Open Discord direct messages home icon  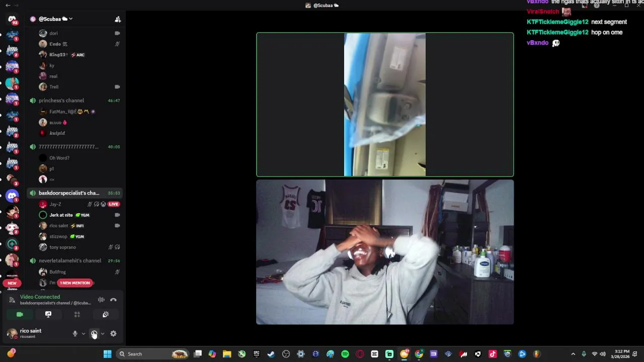(x=12, y=19)
